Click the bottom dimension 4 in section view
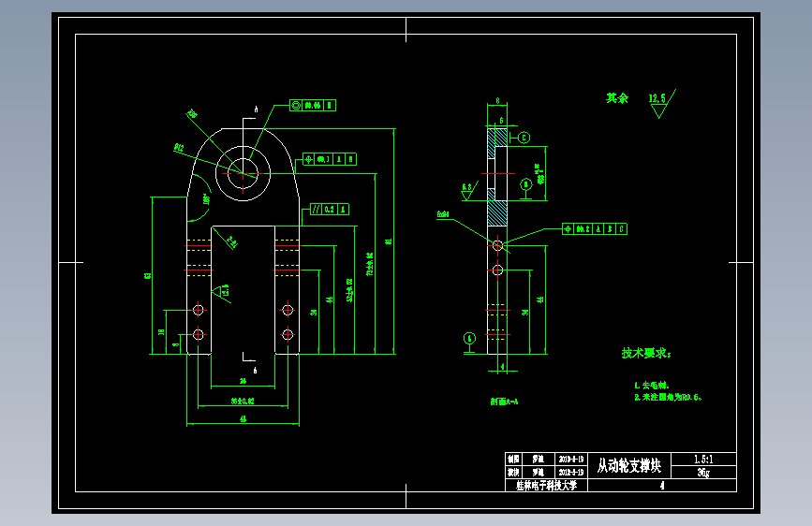The width and height of the screenshot is (812, 526). pos(502,367)
